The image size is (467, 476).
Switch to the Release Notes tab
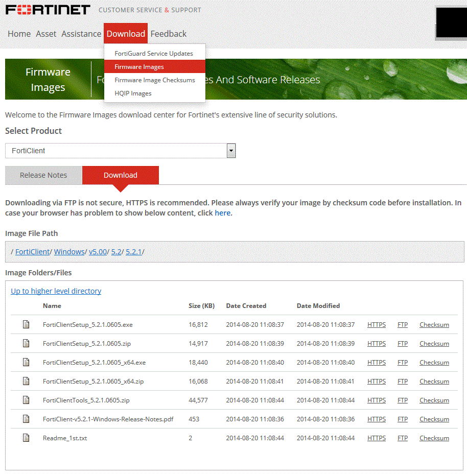click(43, 175)
